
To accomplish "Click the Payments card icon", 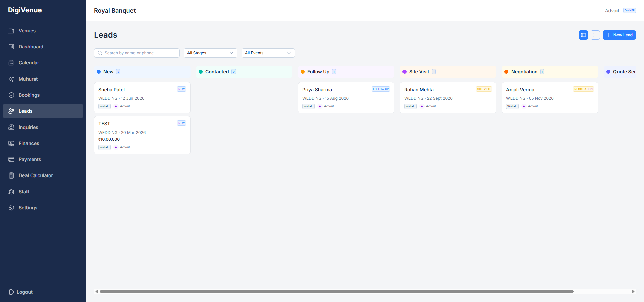I will (x=11, y=159).
